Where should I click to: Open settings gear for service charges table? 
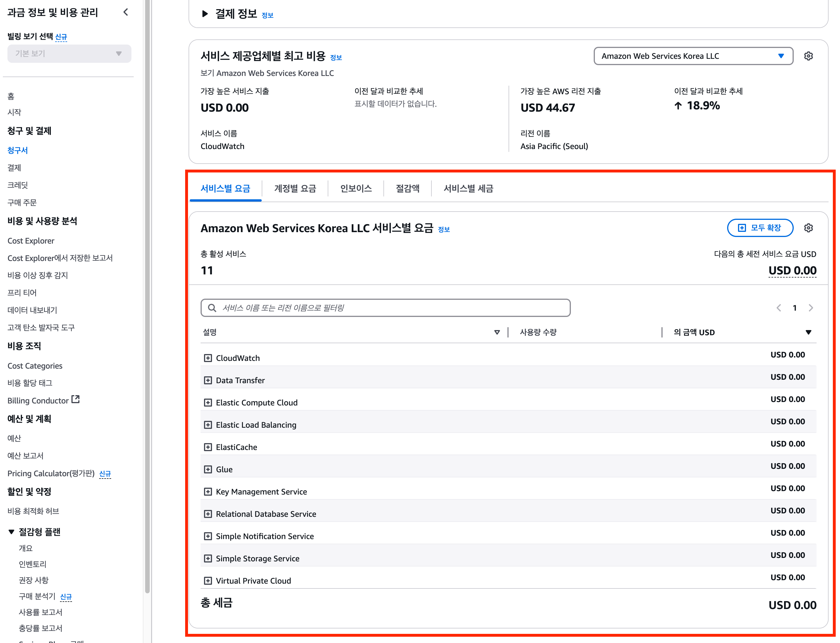(808, 228)
